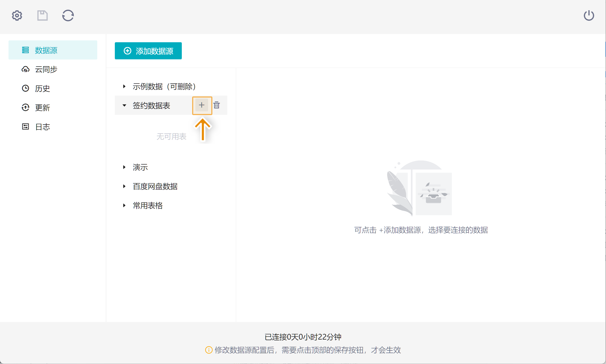Screen dimensions: 606x364
Task: Expand the 演示 data source arrow
Action: point(124,167)
